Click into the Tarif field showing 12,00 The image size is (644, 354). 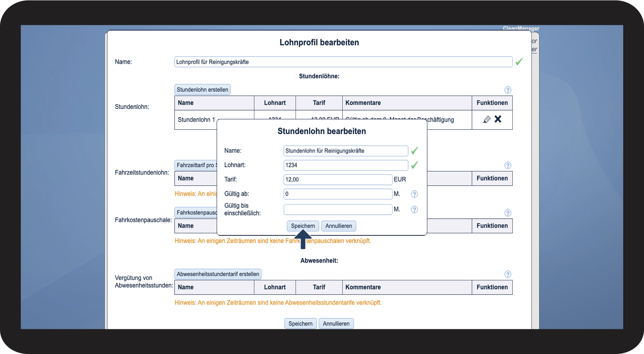coord(337,180)
